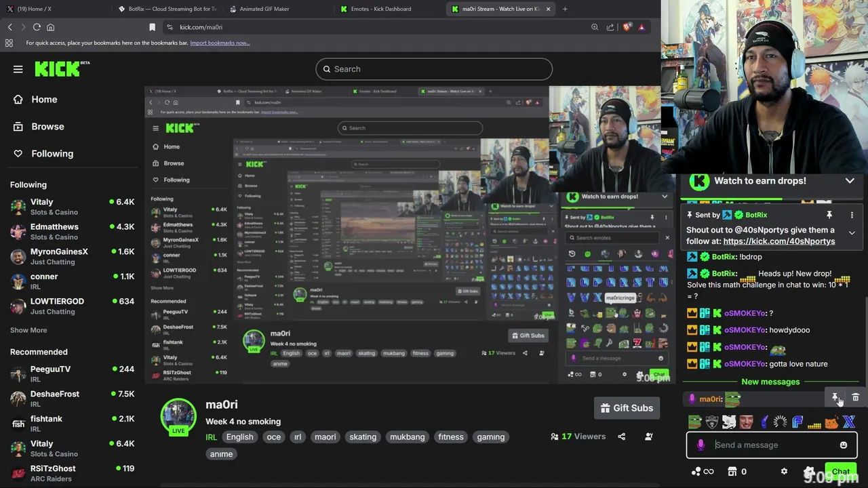Select the oce tag
Image resolution: width=868 pixels, height=488 pixels.
click(x=274, y=437)
